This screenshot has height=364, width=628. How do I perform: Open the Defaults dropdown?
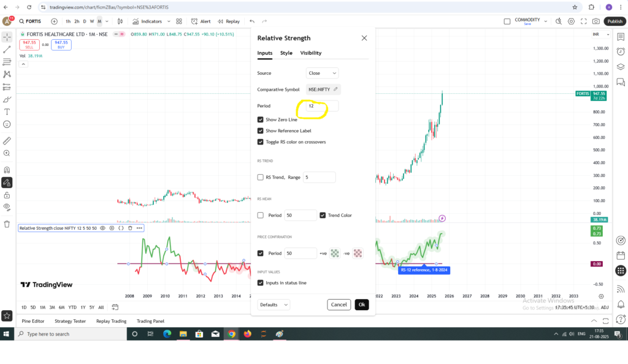click(274, 305)
